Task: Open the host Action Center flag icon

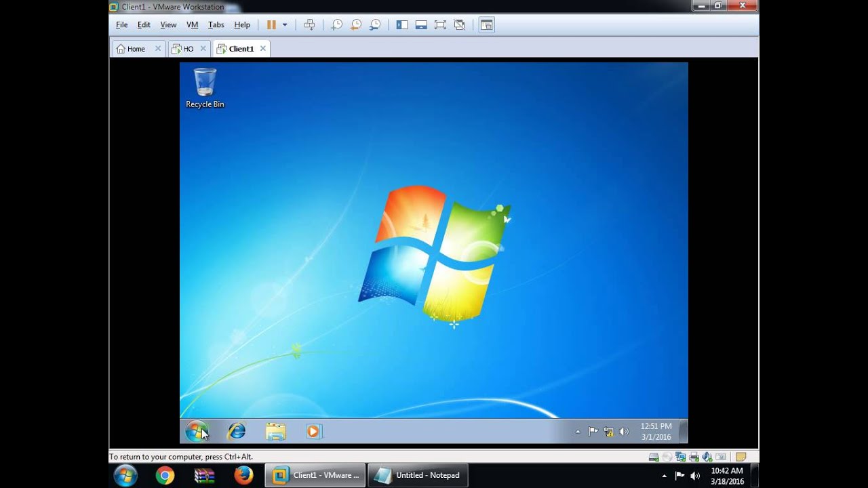Action: pyautogui.click(x=680, y=476)
